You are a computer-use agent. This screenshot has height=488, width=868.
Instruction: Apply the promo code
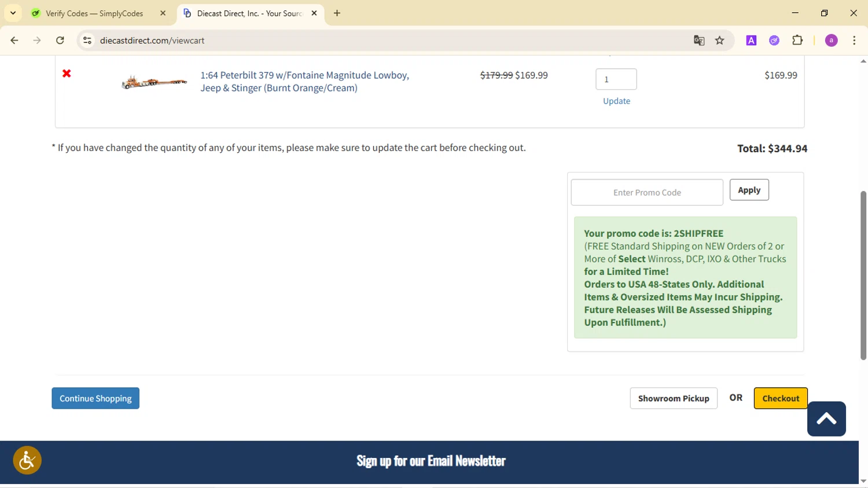coord(749,190)
